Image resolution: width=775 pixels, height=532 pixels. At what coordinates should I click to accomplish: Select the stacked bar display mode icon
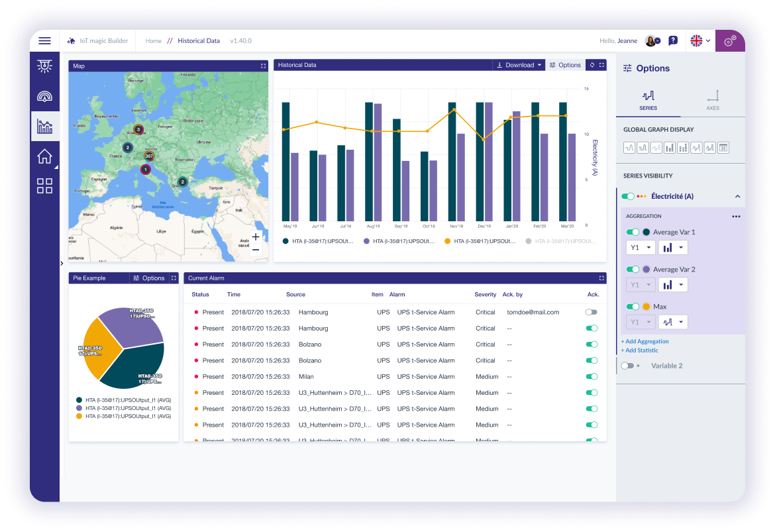(682, 147)
